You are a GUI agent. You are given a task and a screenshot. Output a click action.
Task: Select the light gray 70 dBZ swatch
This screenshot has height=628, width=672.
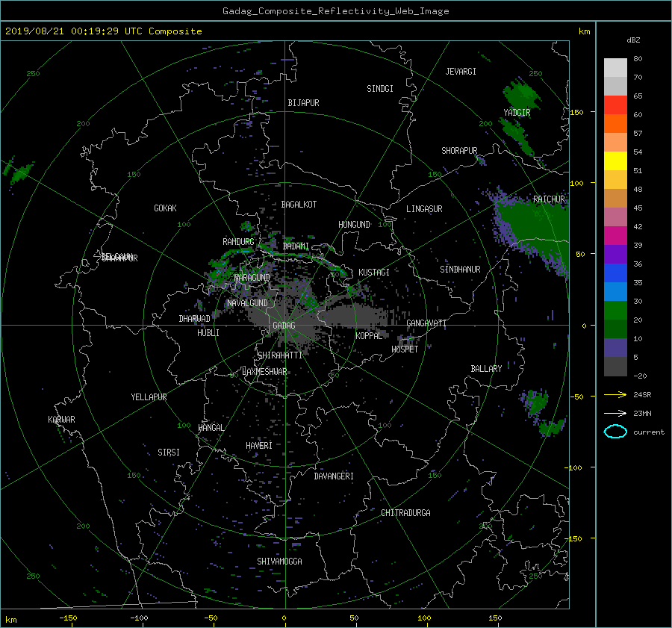(615, 68)
